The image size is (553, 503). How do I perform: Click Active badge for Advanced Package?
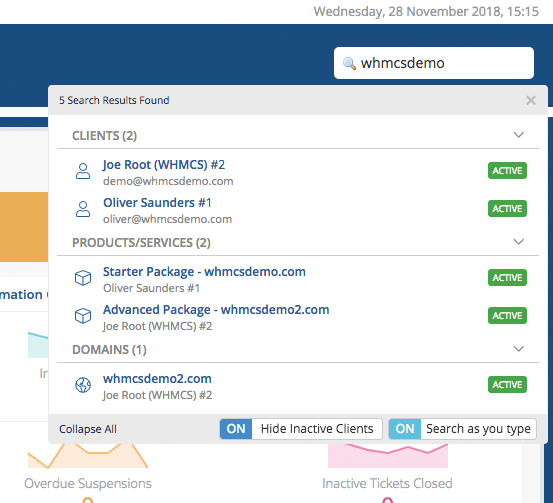click(507, 315)
